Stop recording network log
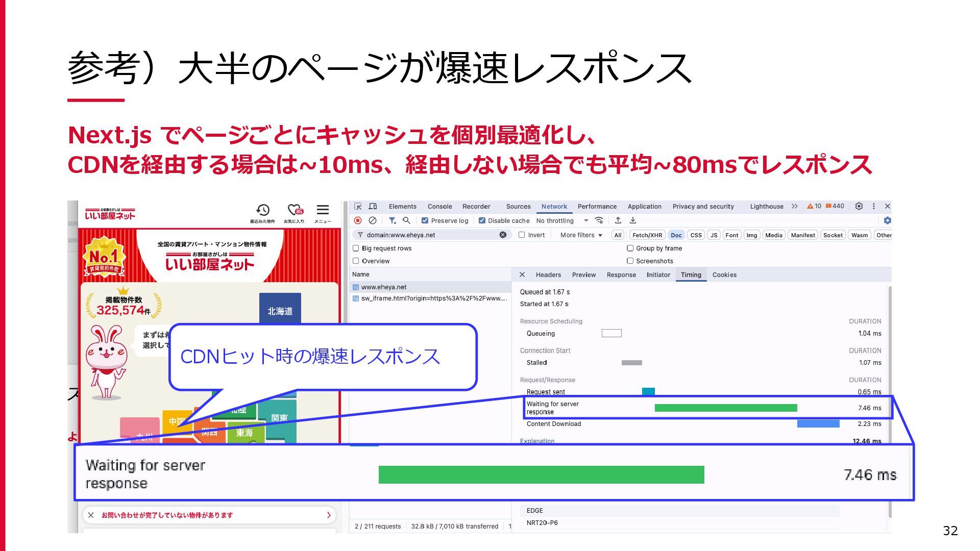The width and height of the screenshot is (980, 551). 358,220
